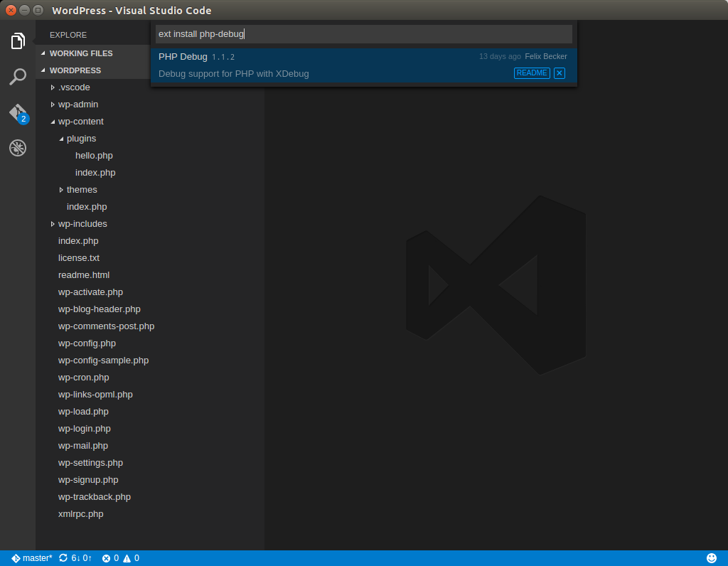Open wp-config-sample.php file
The height and width of the screenshot is (566, 728).
104,361
